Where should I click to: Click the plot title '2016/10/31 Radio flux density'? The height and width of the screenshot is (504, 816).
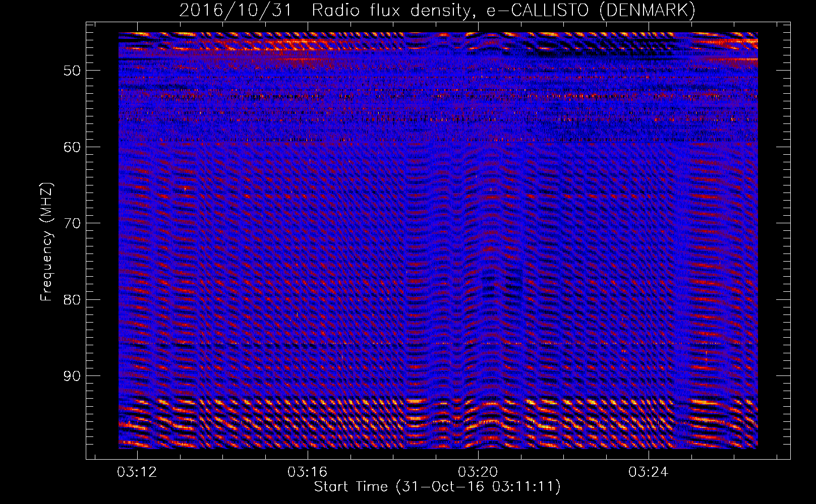(437, 10)
